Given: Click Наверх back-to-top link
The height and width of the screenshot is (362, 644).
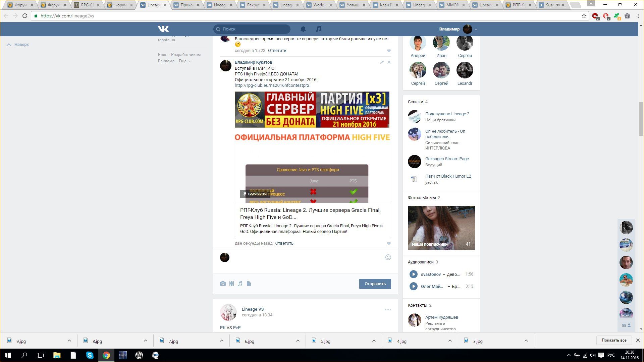Looking at the screenshot, I should (x=18, y=45).
